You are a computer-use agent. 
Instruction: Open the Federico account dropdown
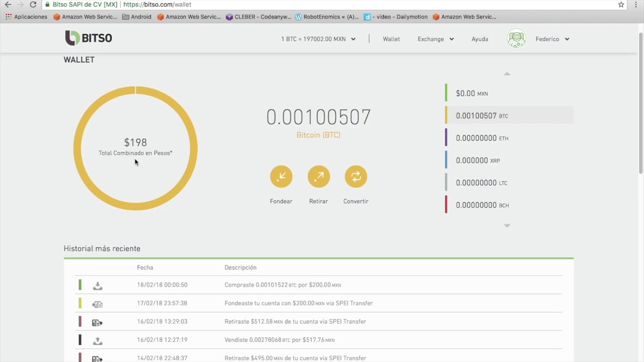[x=552, y=39]
